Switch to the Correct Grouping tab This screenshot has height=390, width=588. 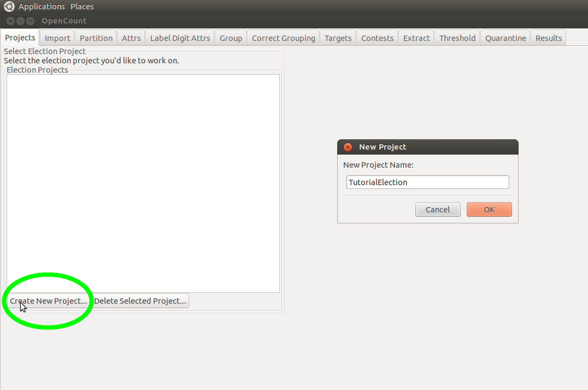pos(284,38)
